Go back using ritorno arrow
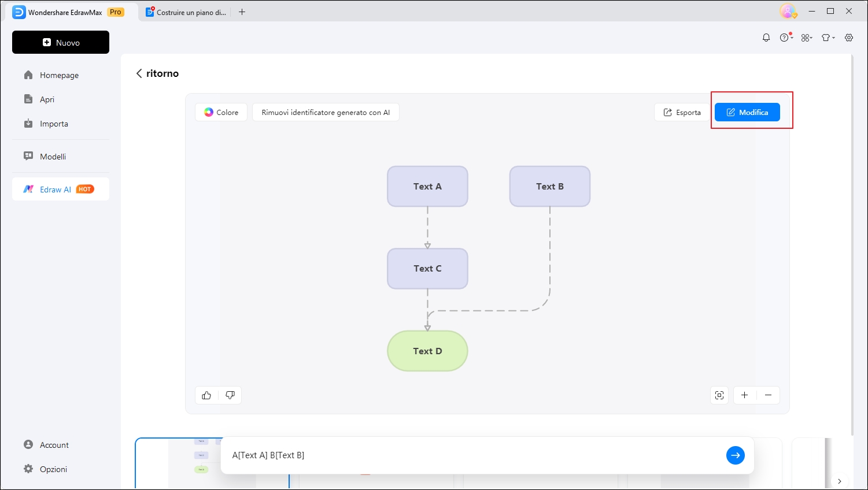The image size is (868, 490). pos(139,73)
